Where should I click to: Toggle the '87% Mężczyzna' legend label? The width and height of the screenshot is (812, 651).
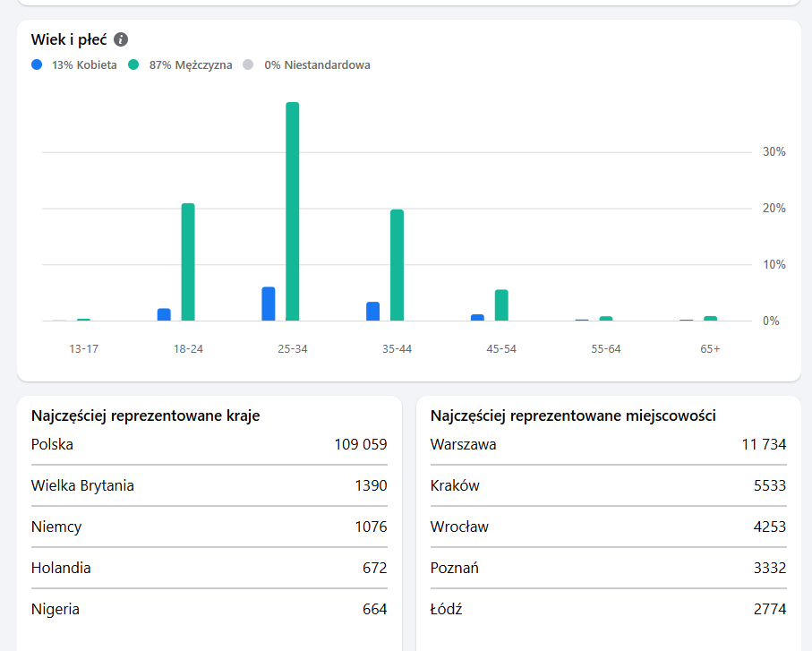pyautogui.click(x=190, y=64)
